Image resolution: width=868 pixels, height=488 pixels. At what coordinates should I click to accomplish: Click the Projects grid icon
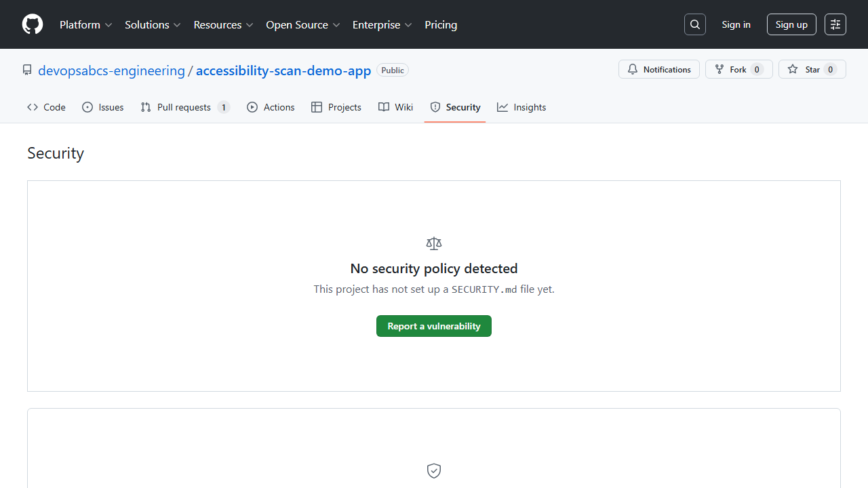coord(316,107)
